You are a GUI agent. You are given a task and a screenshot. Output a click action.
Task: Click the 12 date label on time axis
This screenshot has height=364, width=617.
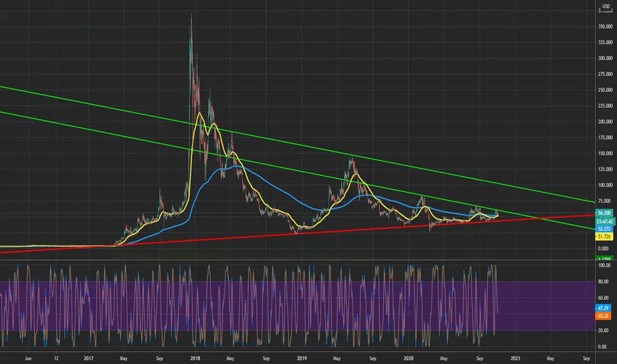[x=56, y=359]
